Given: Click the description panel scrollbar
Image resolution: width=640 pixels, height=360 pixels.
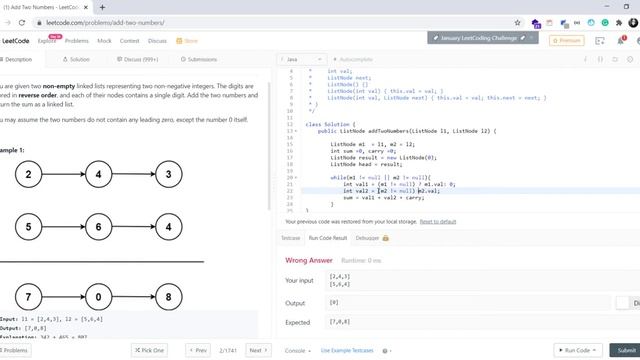Looking at the screenshot, I should 269,147.
